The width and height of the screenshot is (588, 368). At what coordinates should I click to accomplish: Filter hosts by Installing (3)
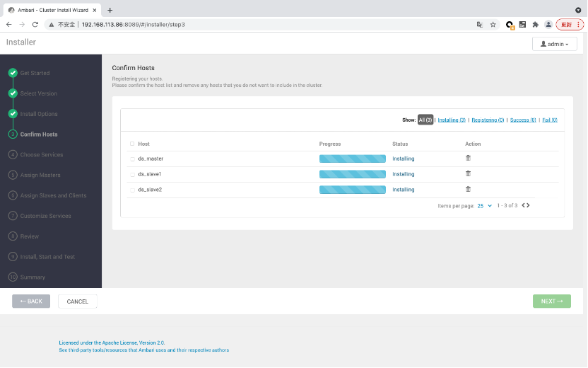pyautogui.click(x=452, y=120)
